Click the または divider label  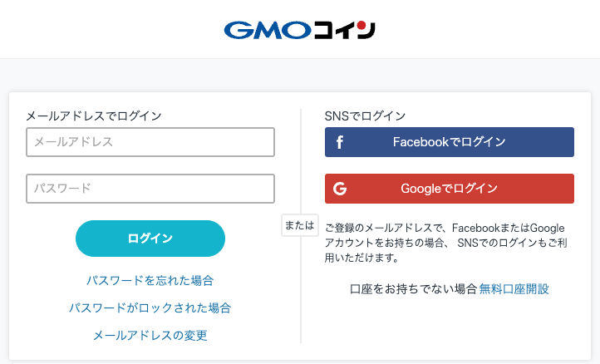tap(300, 225)
